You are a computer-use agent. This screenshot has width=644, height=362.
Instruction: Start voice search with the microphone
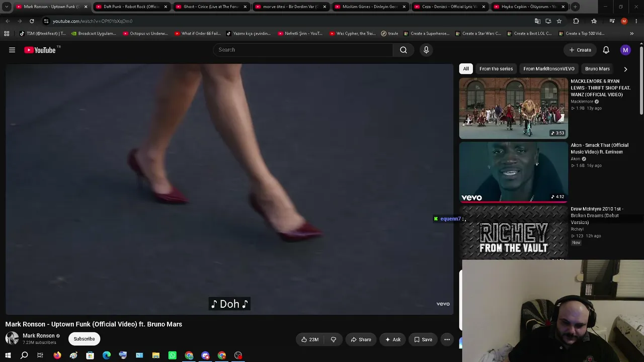point(426,50)
